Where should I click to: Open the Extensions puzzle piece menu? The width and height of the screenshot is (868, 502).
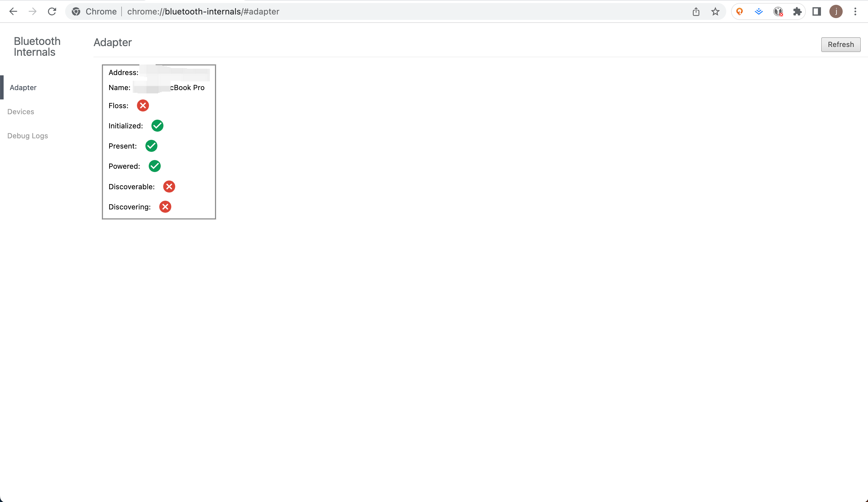click(x=797, y=11)
